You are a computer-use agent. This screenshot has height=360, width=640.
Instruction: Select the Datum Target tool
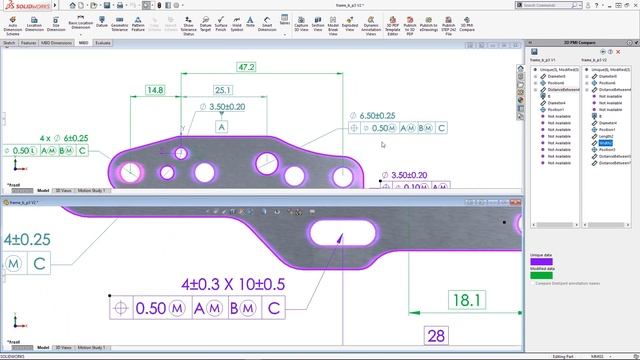tap(205, 24)
